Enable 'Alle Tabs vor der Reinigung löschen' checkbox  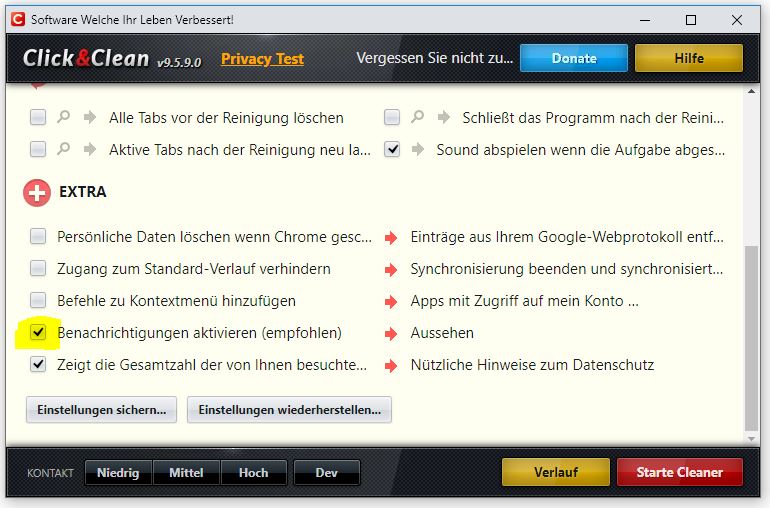(x=38, y=117)
